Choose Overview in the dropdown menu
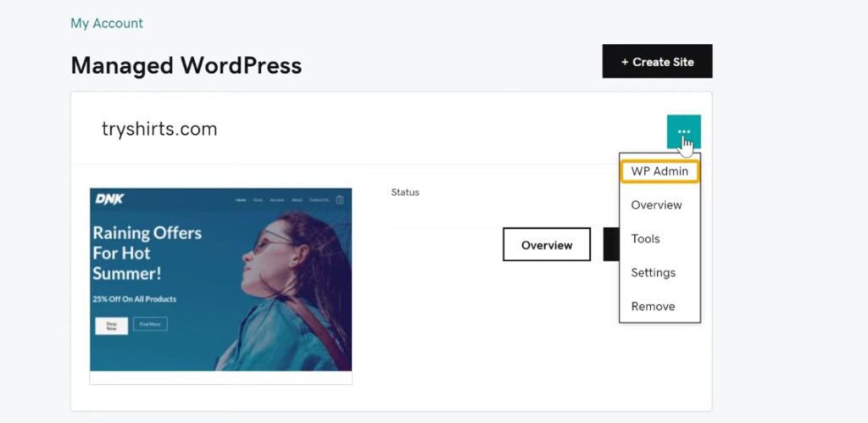 656,205
